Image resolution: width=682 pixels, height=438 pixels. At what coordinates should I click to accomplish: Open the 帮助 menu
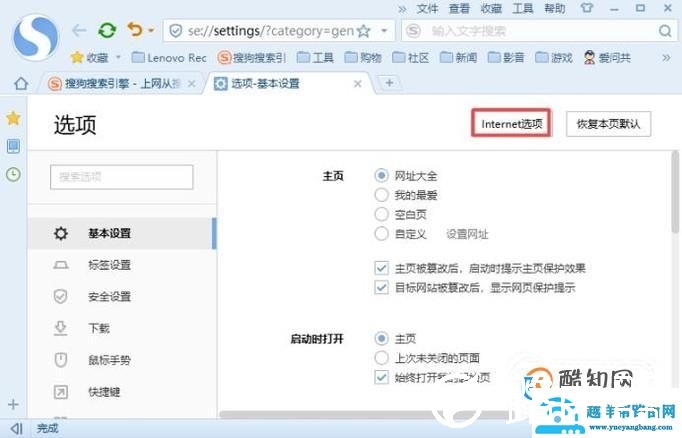555,8
